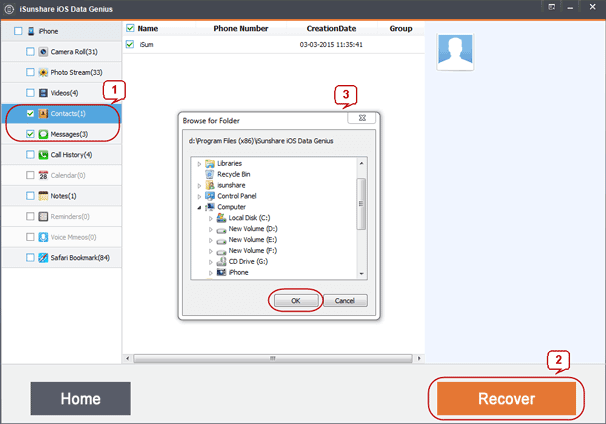Click the Notes notepad icon
Image resolution: width=606 pixels, height=424 pixels.
click(x=43, y=196)
